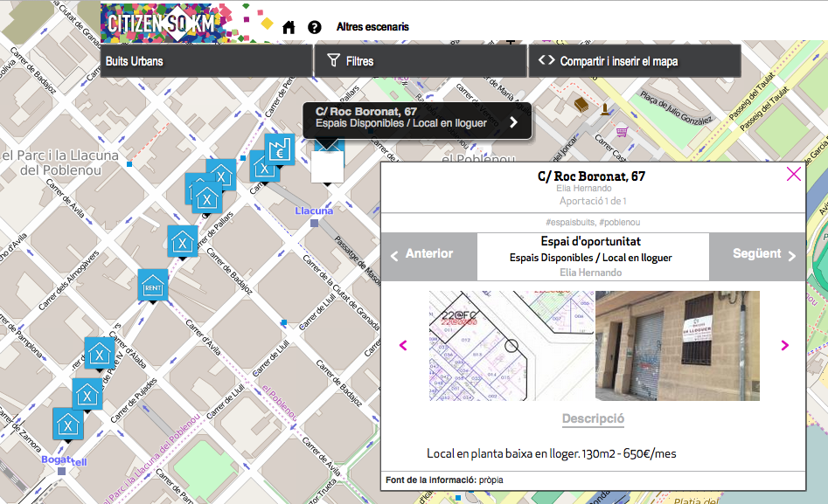Open the help question mark icon
This screenshot has height=504, width=828.
(315, 27)
